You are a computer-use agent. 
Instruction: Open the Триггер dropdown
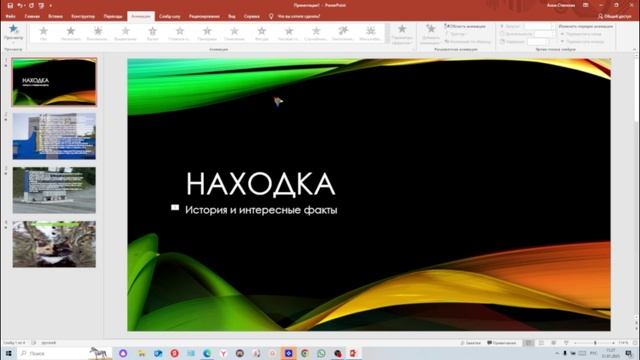click(456, 34)
